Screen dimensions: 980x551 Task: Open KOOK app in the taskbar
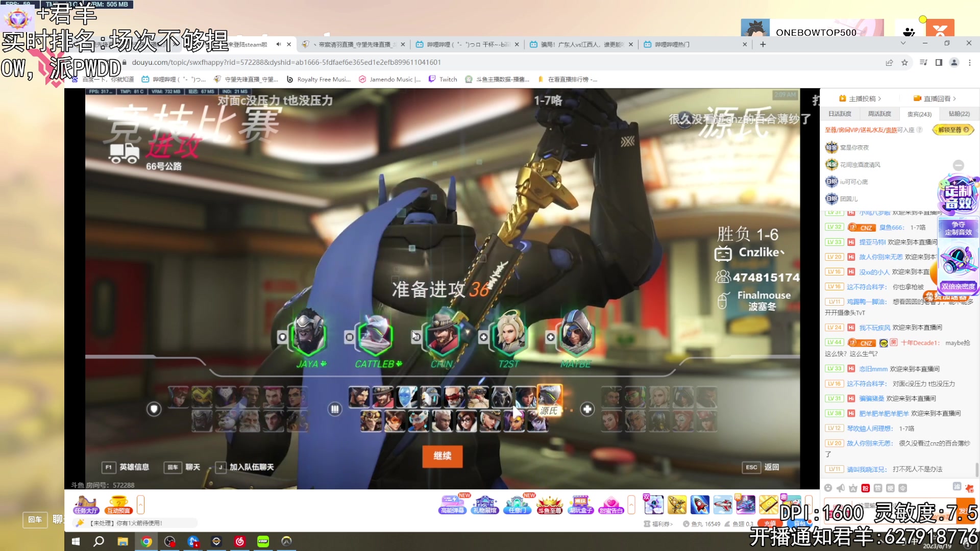pyautogui.click(x=263, y=541)
